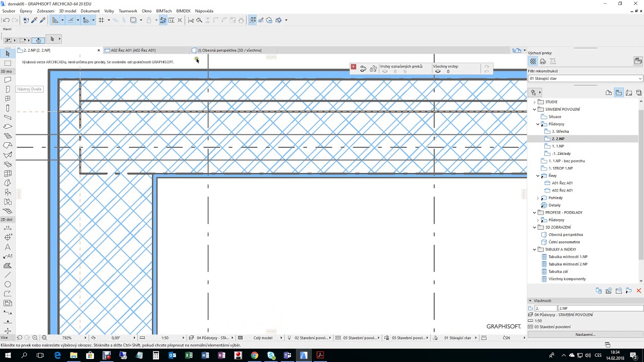Activate the Inject Parameters syringe icon
This screenshot has height=362, width=644.
(x=42, y=20)
